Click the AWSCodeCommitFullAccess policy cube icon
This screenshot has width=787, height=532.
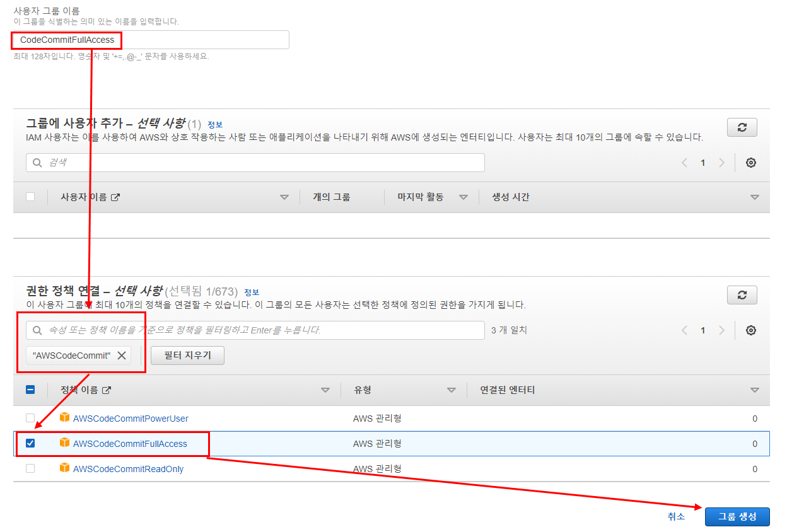coord(64,442)
